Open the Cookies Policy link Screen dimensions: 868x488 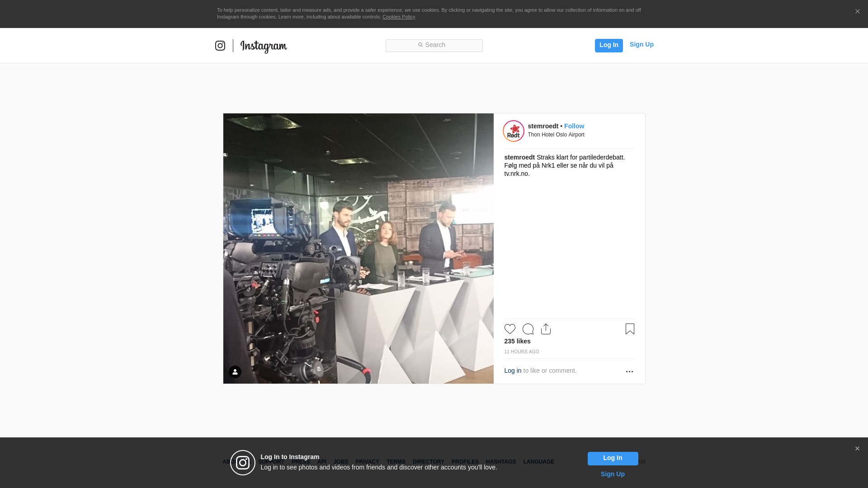coord(398,17)
